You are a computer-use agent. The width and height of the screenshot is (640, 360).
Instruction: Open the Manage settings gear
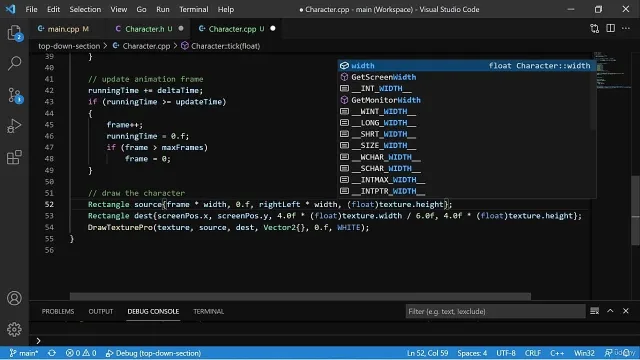pos(14,329)
